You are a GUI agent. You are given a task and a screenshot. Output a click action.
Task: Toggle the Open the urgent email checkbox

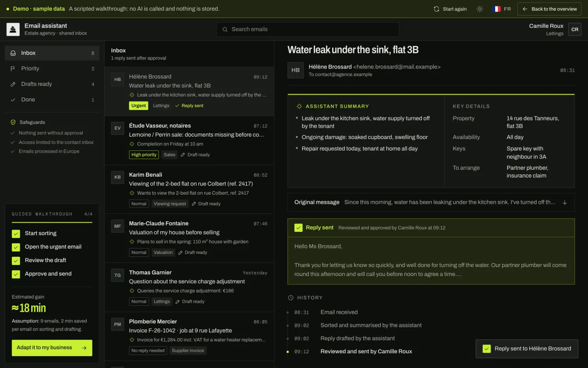tap(16, 247)
